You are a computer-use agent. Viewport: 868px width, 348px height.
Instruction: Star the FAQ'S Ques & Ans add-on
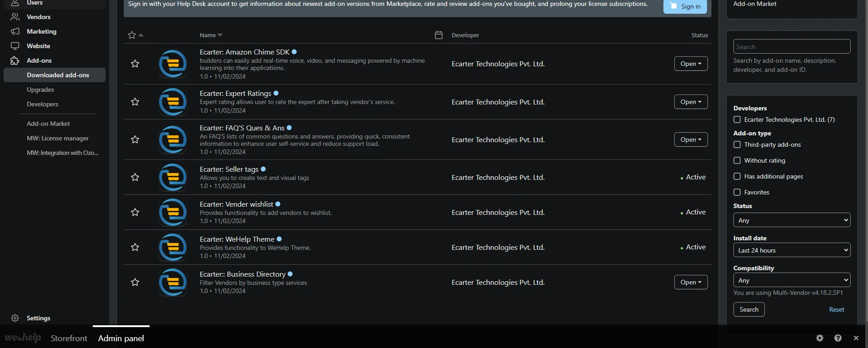click(x=135, y=139)
